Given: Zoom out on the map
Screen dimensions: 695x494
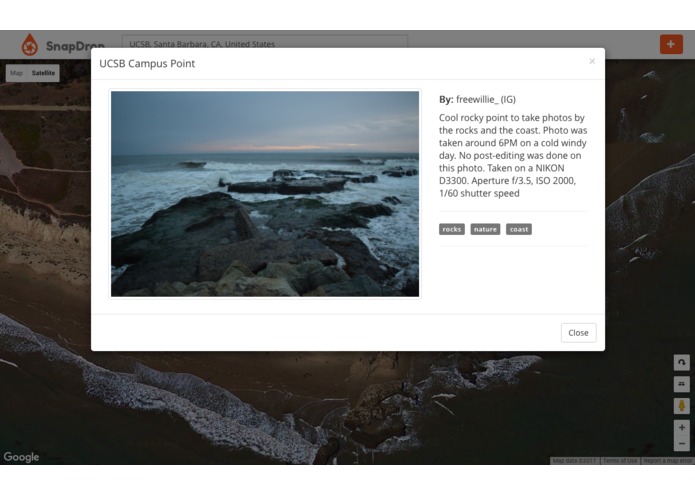Looking at the screenshot, I should tap(682, 443).
